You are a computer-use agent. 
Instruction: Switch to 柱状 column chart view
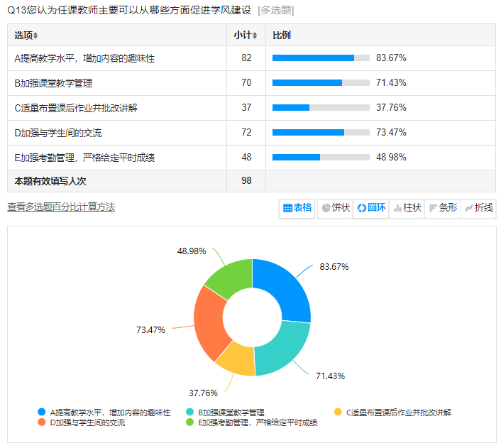coord(407,208)
